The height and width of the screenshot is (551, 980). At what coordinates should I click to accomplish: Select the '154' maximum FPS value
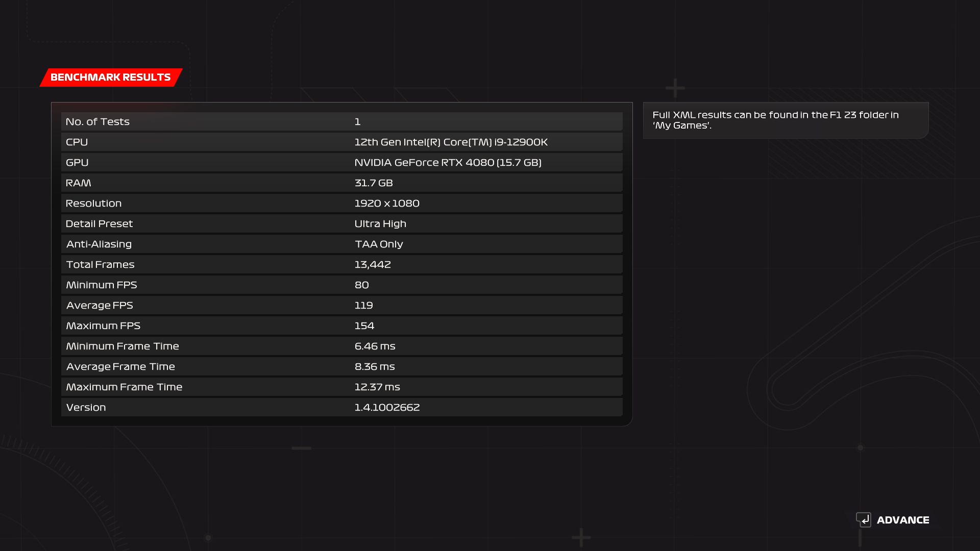[x=364, y=325]
